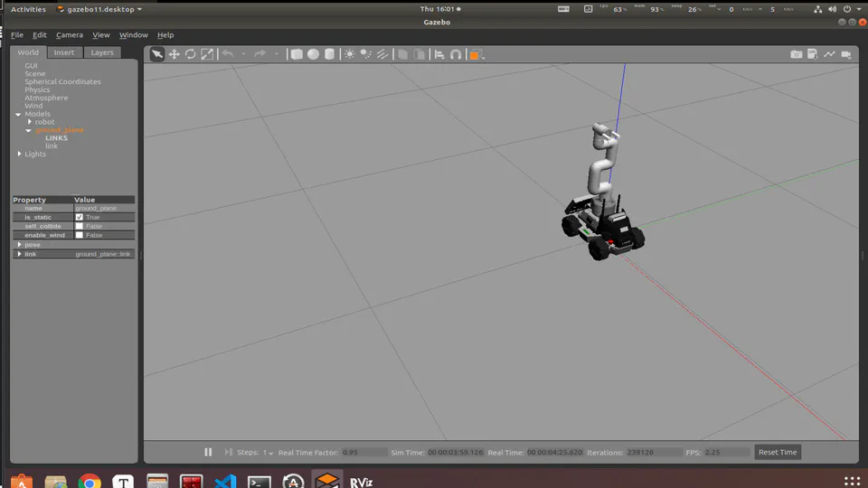Select the Translate mode tool
Viewport: 868px width, 488px height.
[174, 54]
